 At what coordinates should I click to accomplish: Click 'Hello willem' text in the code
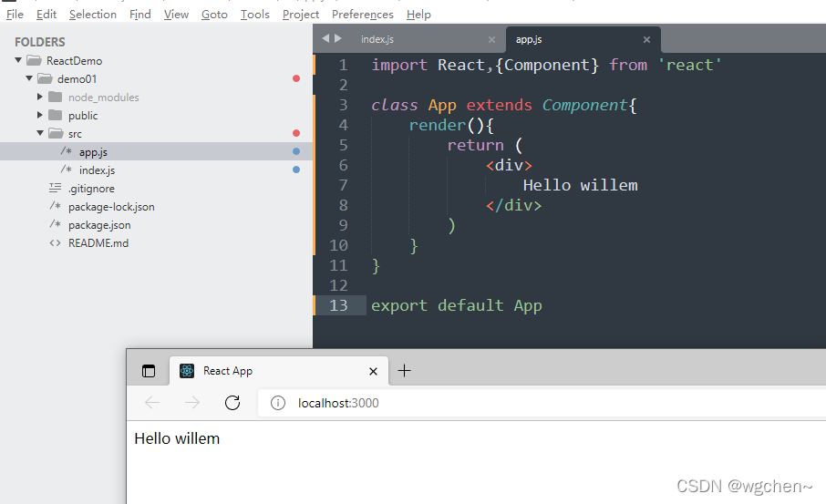pos(580,185)
